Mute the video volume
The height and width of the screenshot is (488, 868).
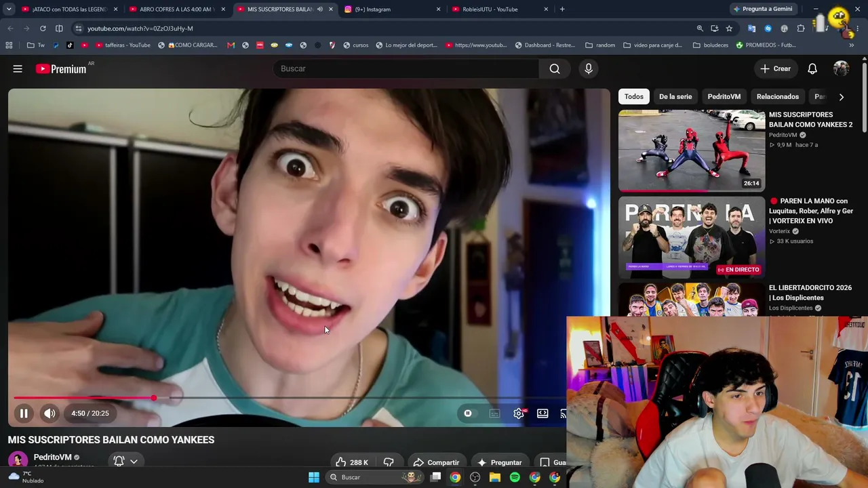pyautogui.click(x=50, y=413)
